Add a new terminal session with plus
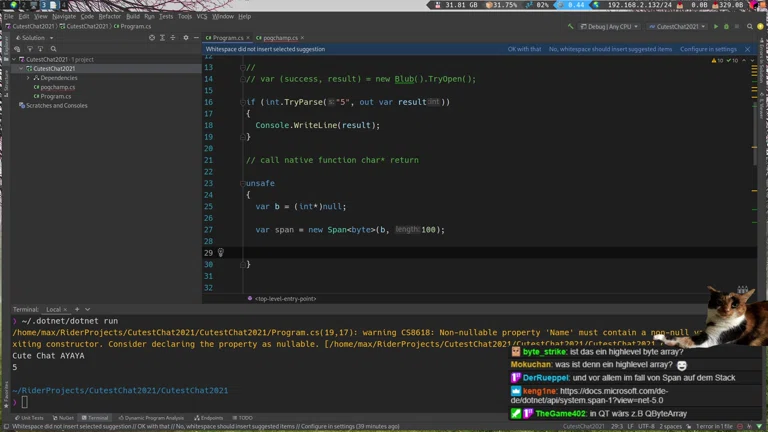Viewport: 768px width, 432px height. pyautogui.click(x=77, y=310)
